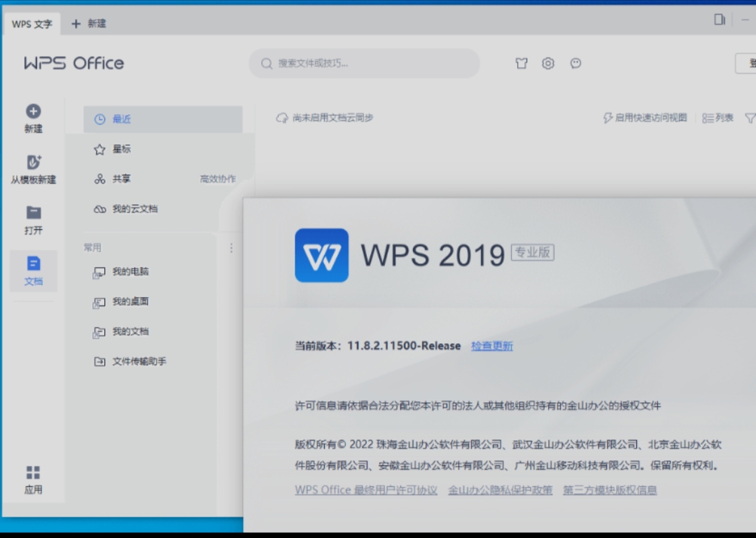The height and width of the screenshot is (538, 756).
Task: Focus the 搜索文件或技巧 search box
Action: click(365, 63)
